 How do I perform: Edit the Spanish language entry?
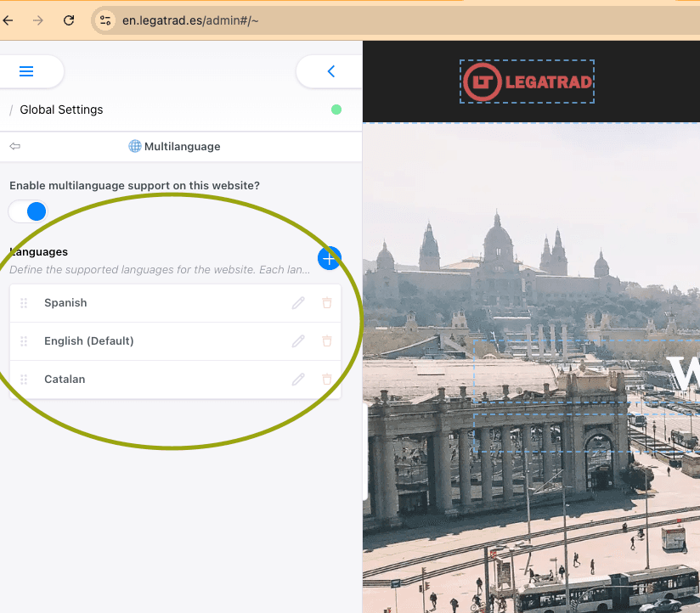(x=298, y=303)
